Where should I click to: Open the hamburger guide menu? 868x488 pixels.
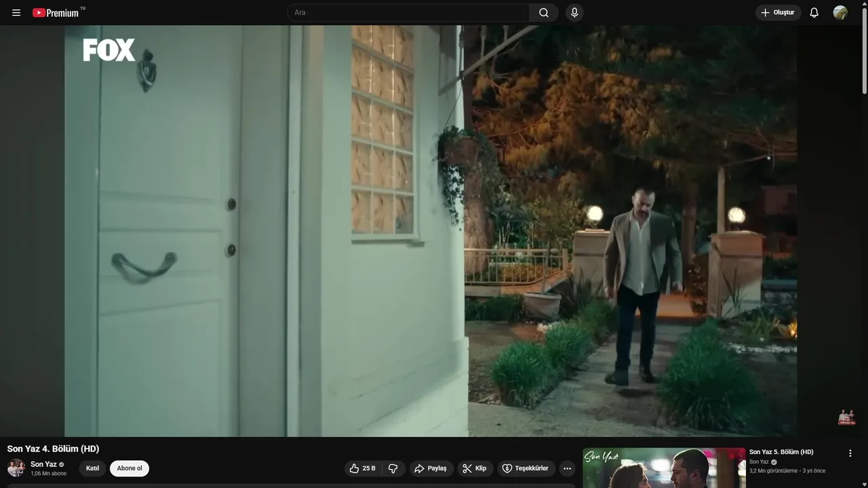pyautogui.click(x=16, y=13)
